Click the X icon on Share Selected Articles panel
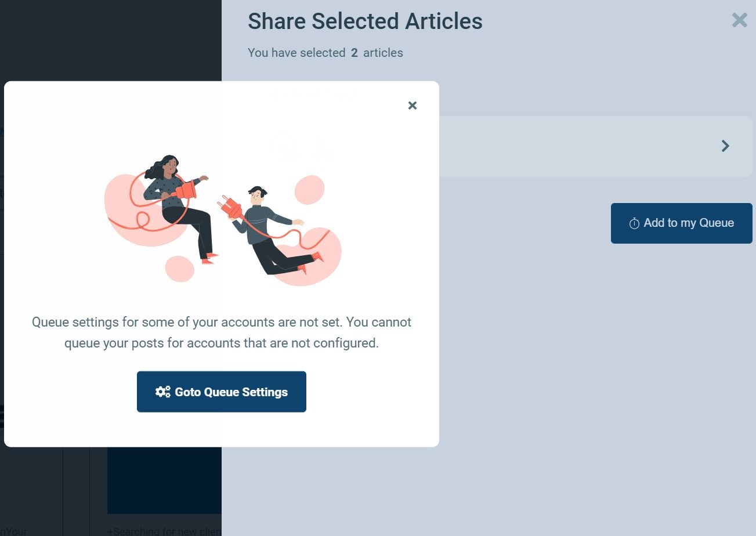Image resolution: width=756 pixels, height=536 pixels. 739,20
